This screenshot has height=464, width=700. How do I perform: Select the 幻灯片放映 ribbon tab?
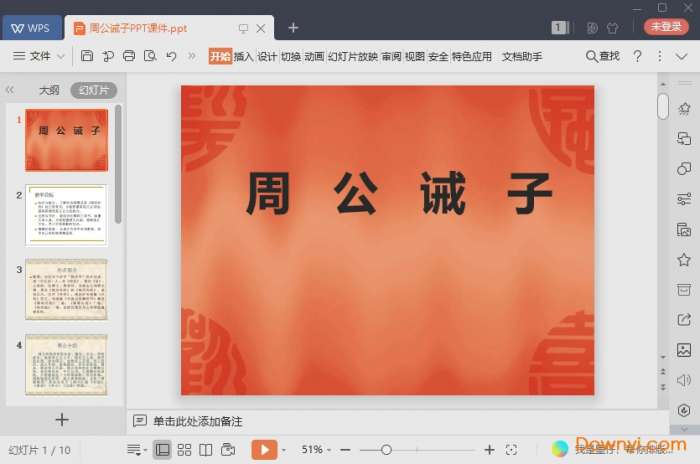(x=353, y=56)
